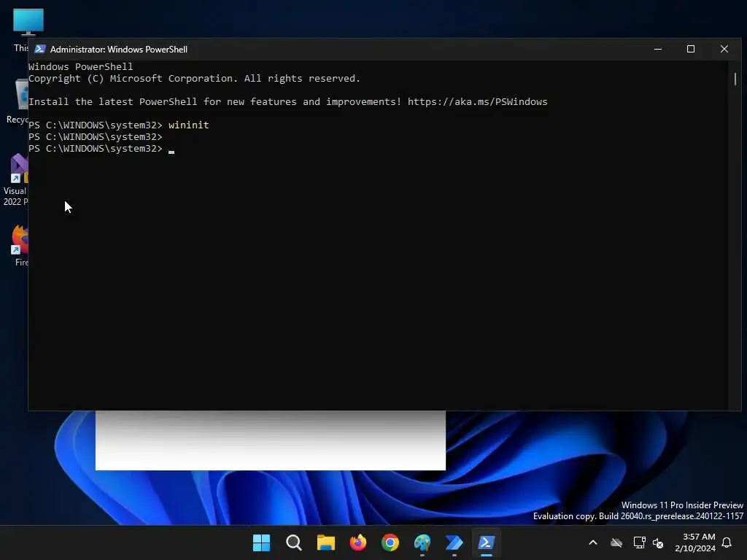Click the PowerShell icon in the title bar
This screenshot has width=747, height=560.
pos(40,49)
